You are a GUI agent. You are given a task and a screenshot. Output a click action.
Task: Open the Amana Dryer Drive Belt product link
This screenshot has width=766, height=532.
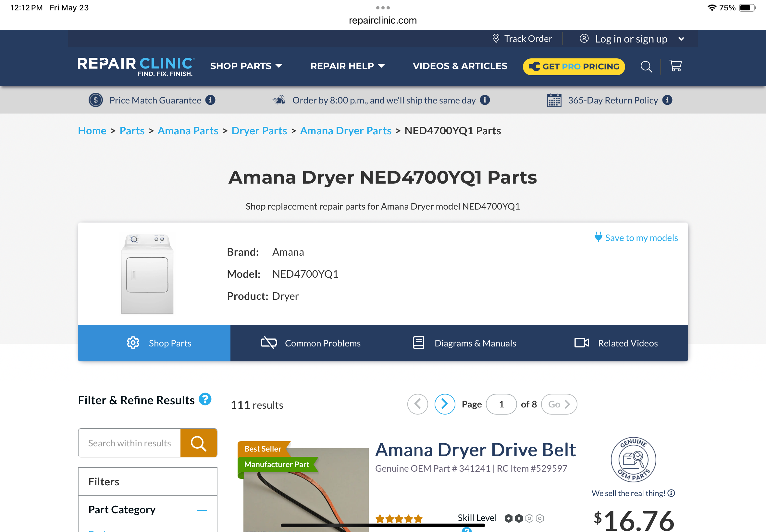tap(475, 449)
